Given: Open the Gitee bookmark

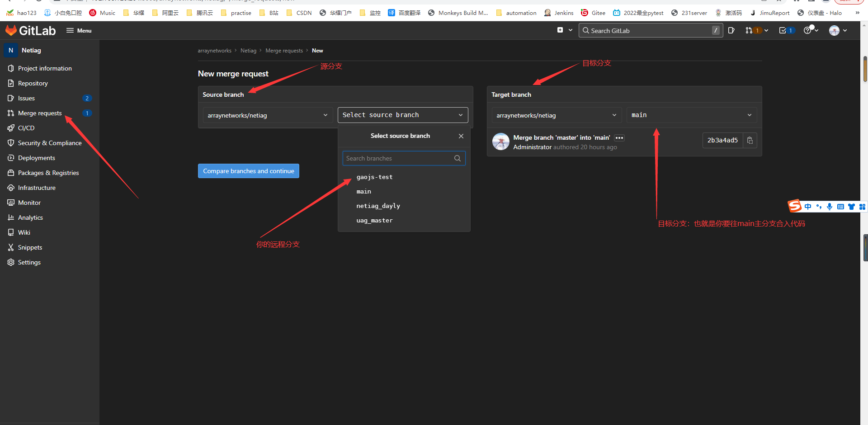Looking at the screenshot, I should [593, 13].
